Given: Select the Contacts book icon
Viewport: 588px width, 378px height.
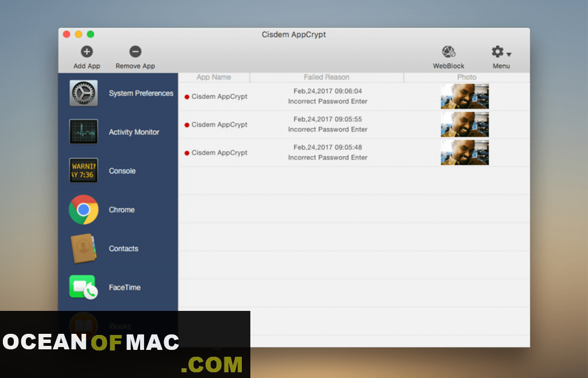Looking at the screenshot, I should click(x=84, y=248).
